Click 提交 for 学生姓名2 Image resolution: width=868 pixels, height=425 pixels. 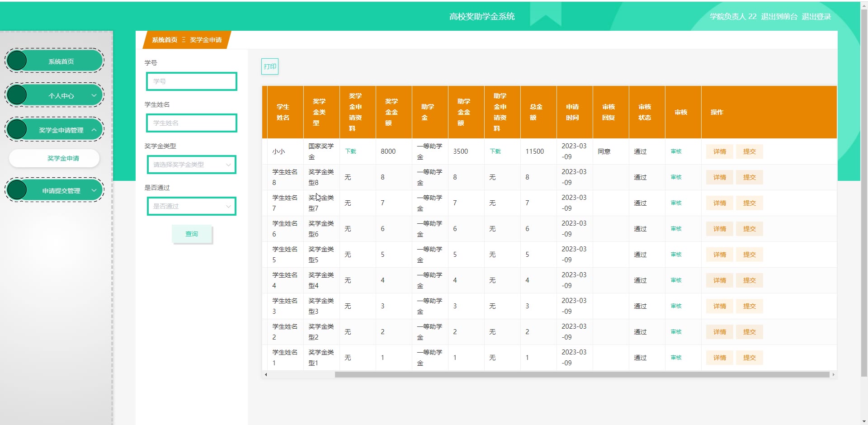750,332
